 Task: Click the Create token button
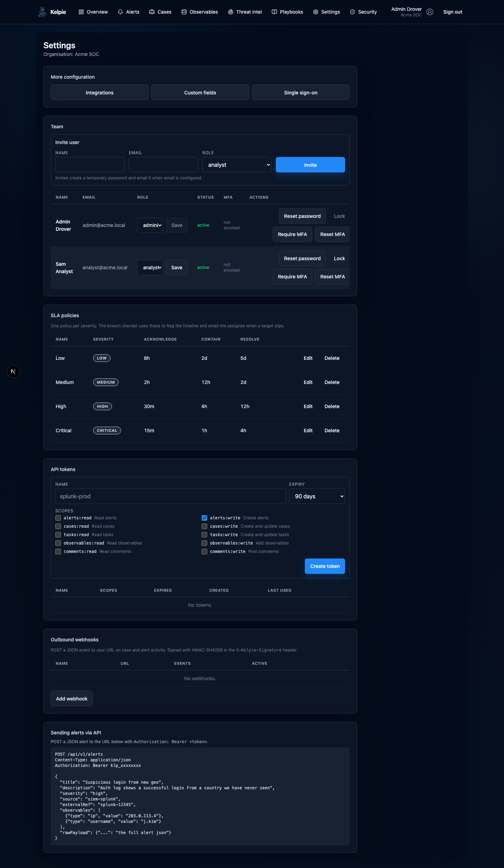[325, 566]
